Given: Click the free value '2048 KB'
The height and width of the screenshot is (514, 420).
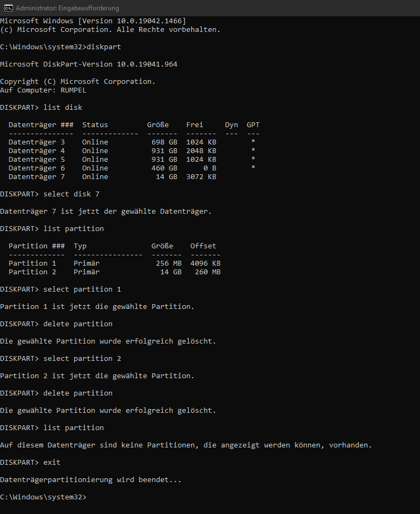Looking at the screenshot, I should point(201,151).
